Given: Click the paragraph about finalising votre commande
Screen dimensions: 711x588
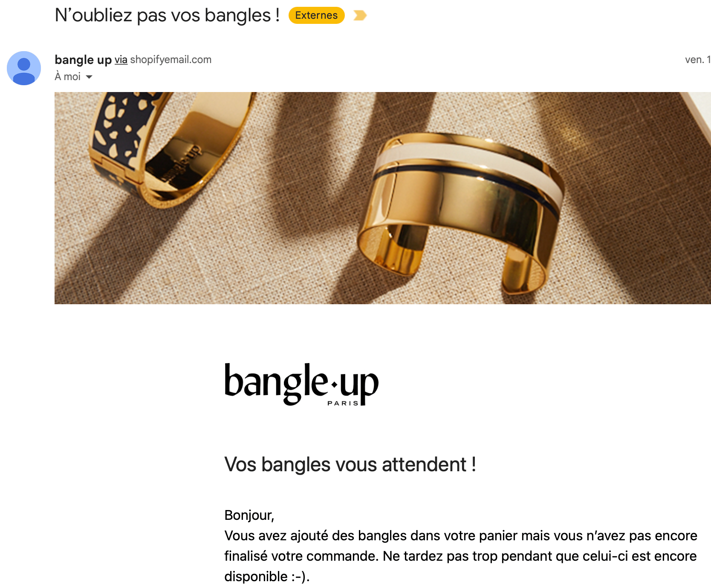Looking at the screenshot, I should point(461,556).
